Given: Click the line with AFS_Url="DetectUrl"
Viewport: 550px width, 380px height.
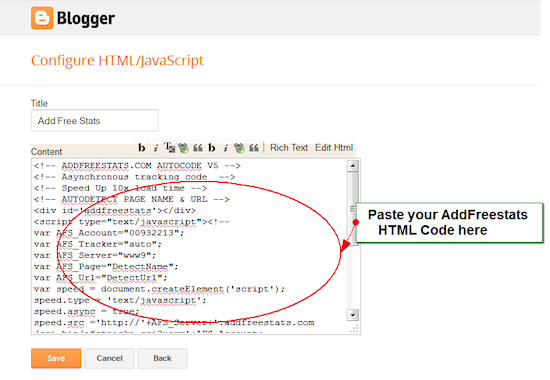Looking at the screenshot, I should click(101, 278).
